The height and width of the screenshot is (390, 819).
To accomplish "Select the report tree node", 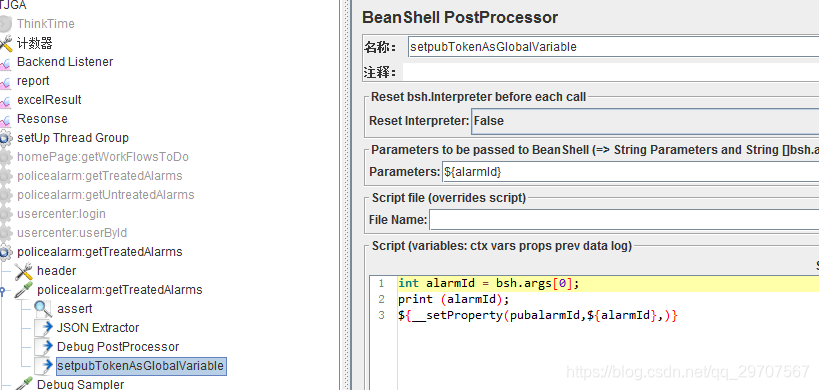I will pos(33,81).
